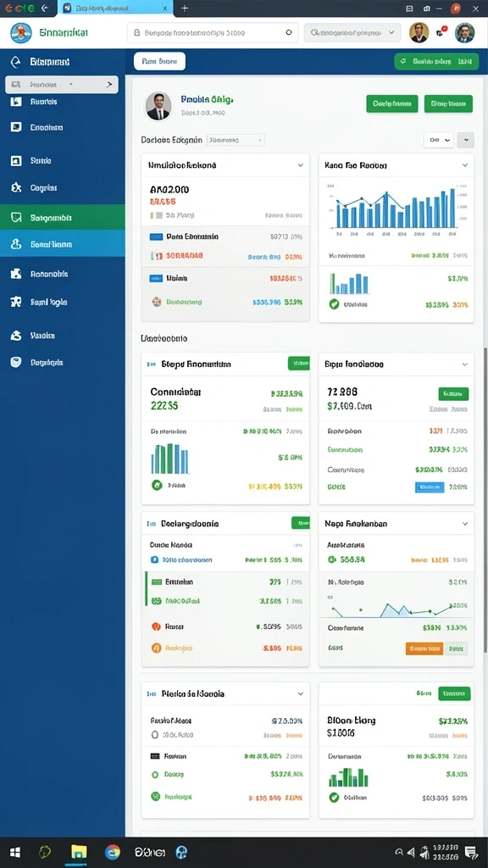488x868 pixels.
Task: Select the headset icon in the sidebar
Action: pyautogui.click(x=16, y=61)
